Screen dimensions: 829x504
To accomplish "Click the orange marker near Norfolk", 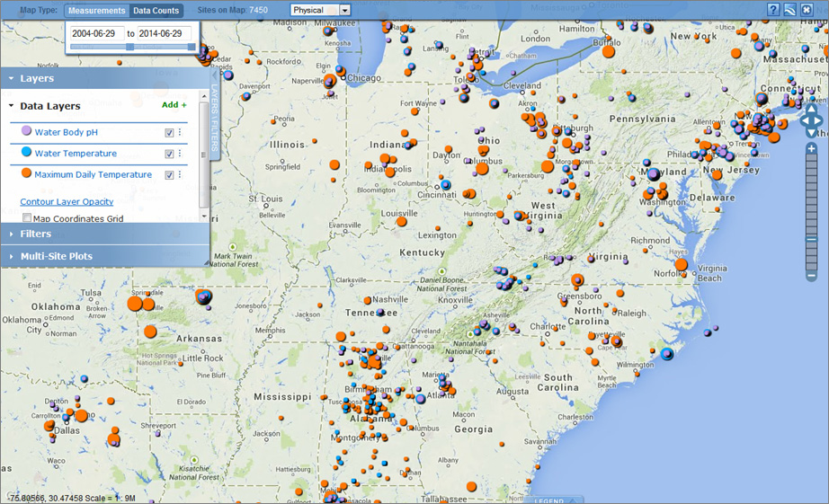I will pyautogui.click(x=682, y=265).
